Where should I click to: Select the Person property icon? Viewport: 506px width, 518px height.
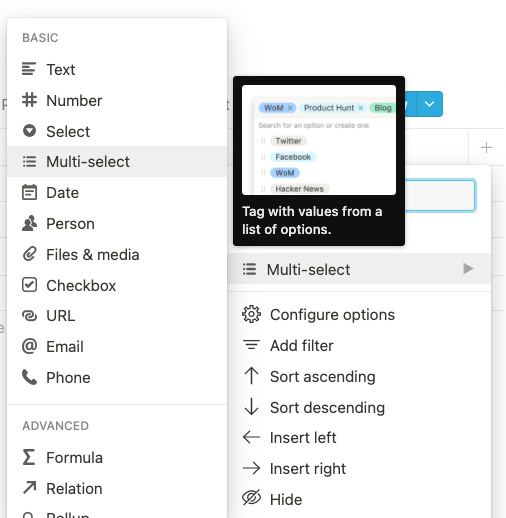coord(29,223)
